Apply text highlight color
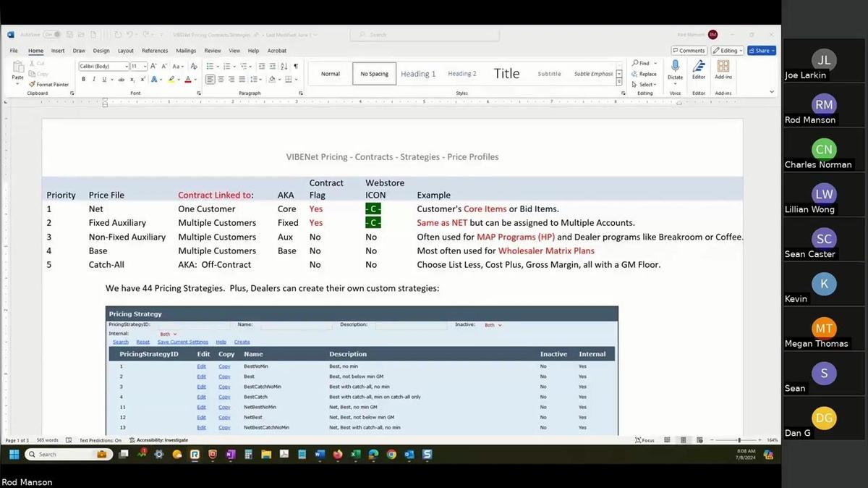 pyautogui.click(x=171, y=79)
